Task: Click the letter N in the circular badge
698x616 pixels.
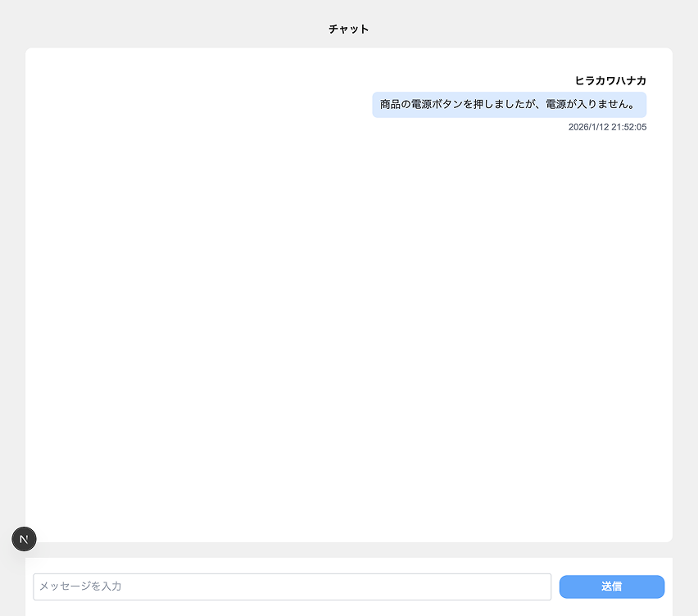Action: coord(24,539)
